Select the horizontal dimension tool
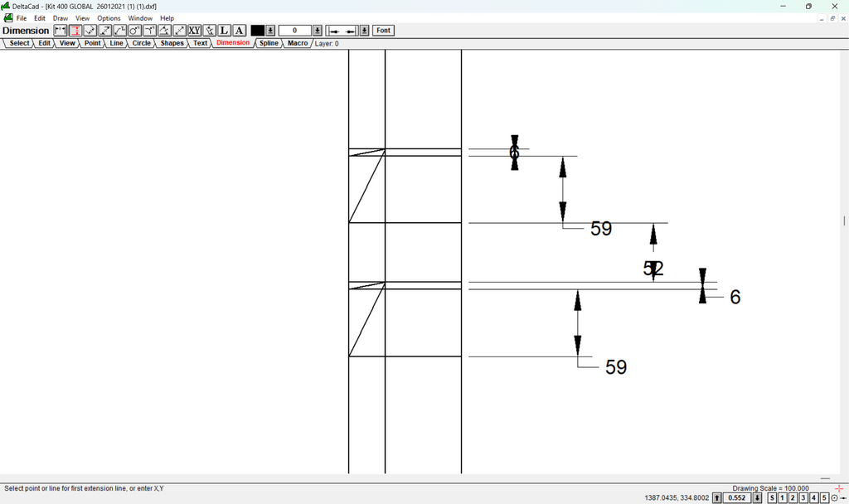The height and width of the screenshot is (504, 849). 61,31
